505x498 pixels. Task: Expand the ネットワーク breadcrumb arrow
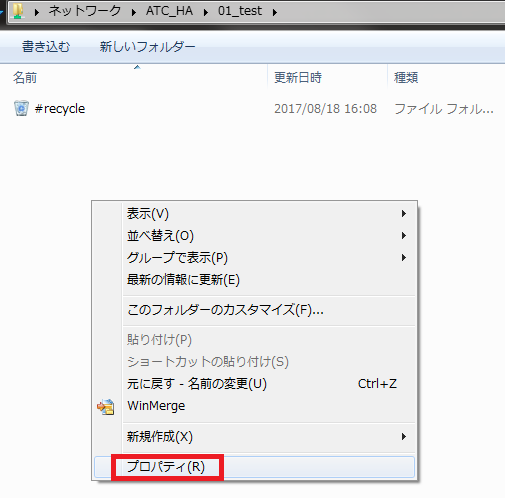134,12
